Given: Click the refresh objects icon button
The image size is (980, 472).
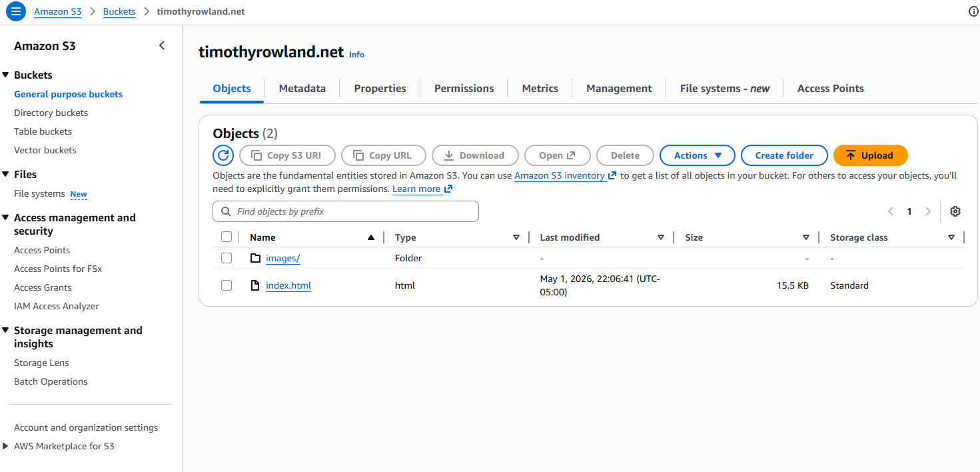Looking at the screenshot, I should click(x=223, y=155).
